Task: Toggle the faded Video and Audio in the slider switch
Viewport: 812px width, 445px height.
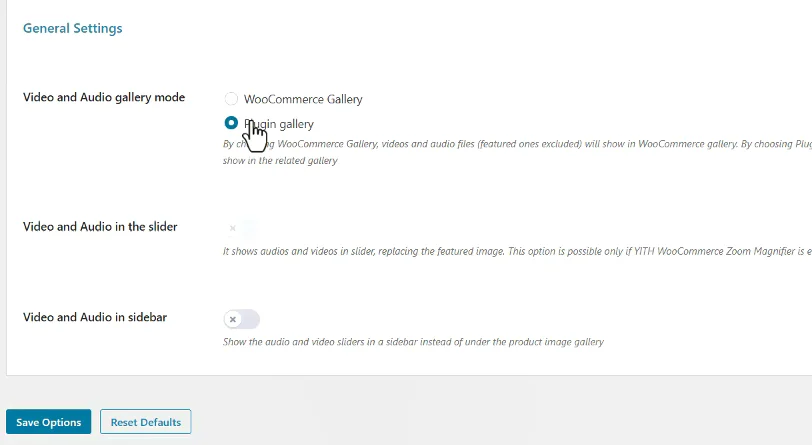Action: click(x=242, y=228)
